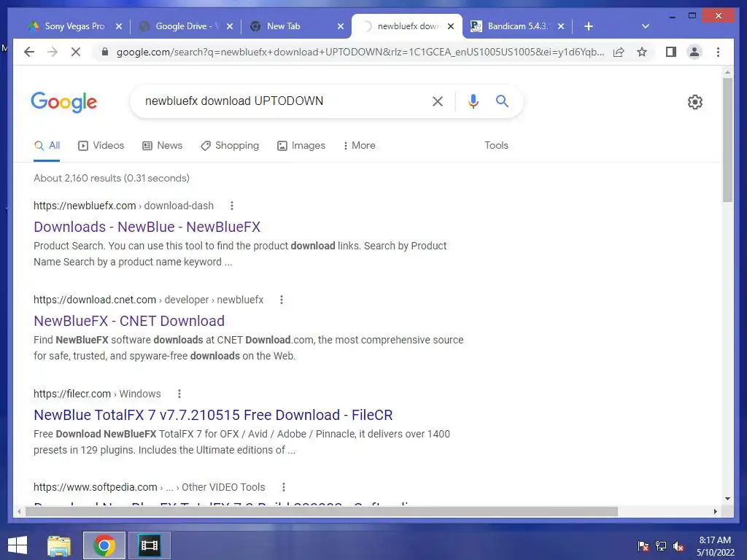Open options for newbluefx.com result
This screenshot has height=560, width=747.
point(232,206)
